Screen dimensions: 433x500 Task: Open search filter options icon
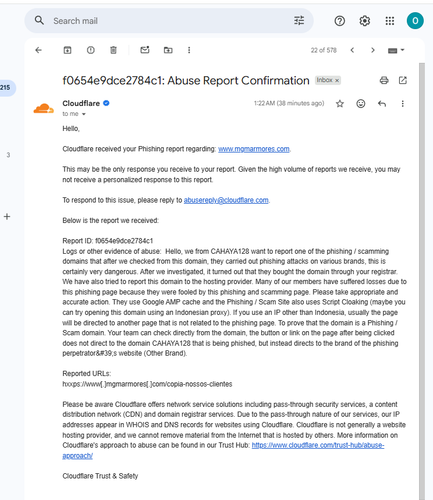[x=299, y=21]
